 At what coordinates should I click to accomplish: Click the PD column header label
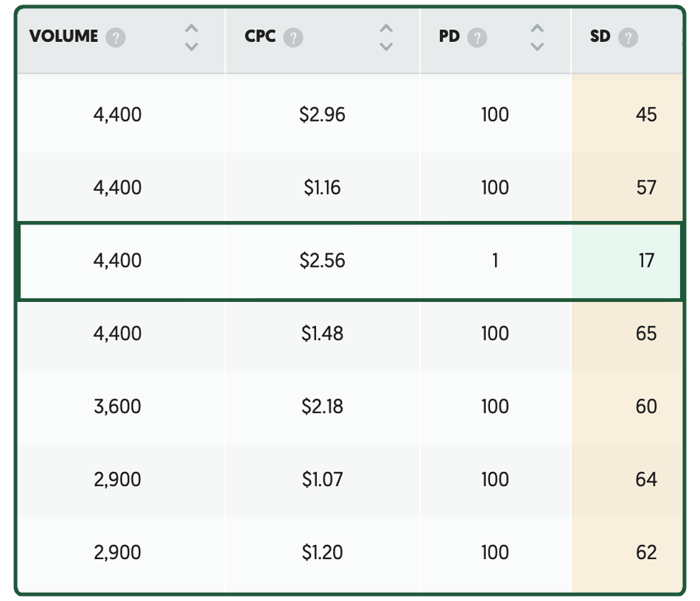coord(449,37)
